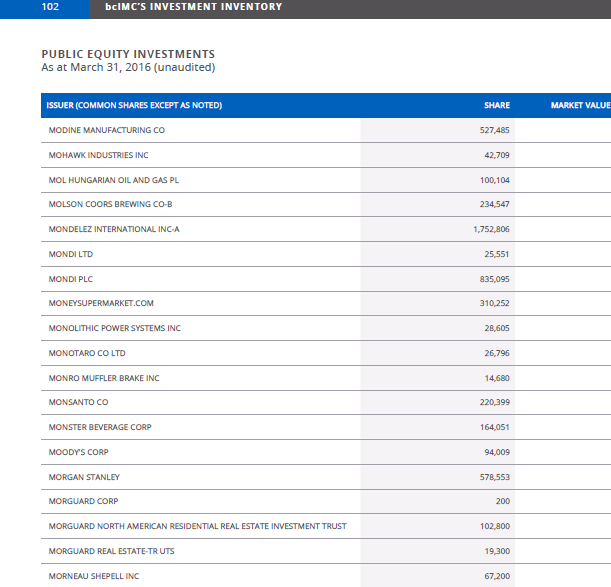This screenshot has width=611, height=587.
Task: Click share value 835,095
Action: (x=494, y=279)
